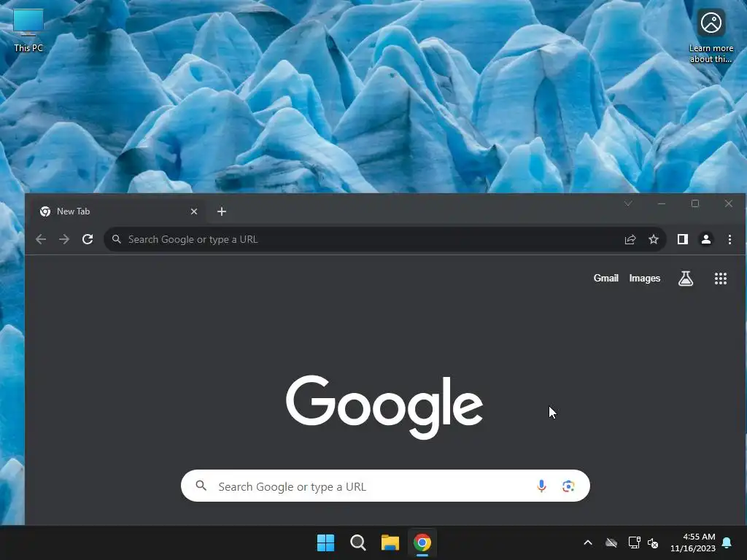
Task: Expand the Chrome tab search chevron
Action: click(628, 203)
